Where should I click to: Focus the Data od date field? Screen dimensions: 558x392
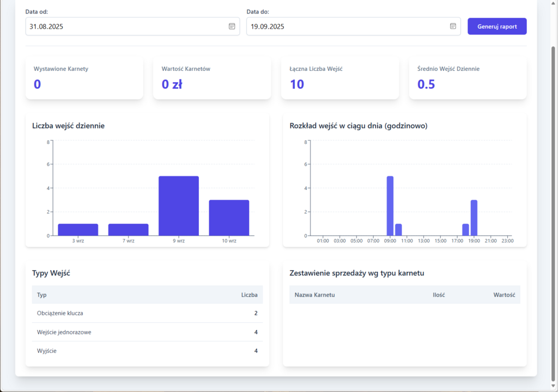coord(125,26)
